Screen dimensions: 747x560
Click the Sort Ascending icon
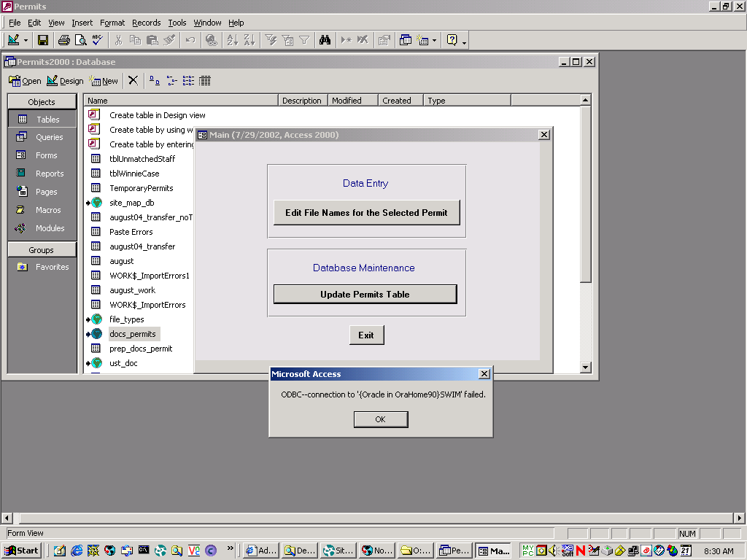(x=233, y=40)
